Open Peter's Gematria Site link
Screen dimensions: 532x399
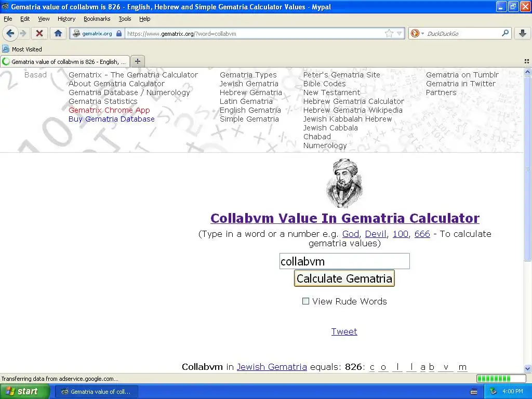(x=341, y=75)
